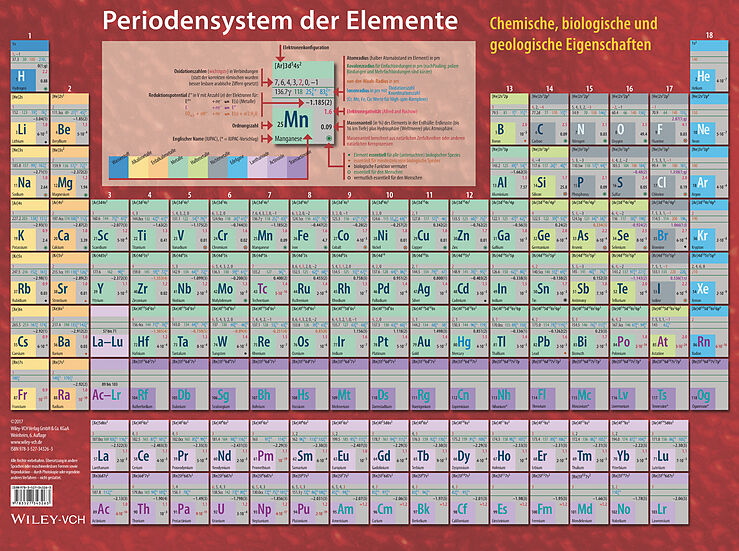Click the www.wiley-vch.de web address
The image size is (739, 551).
pyautogui.click(x=24, y=444)
